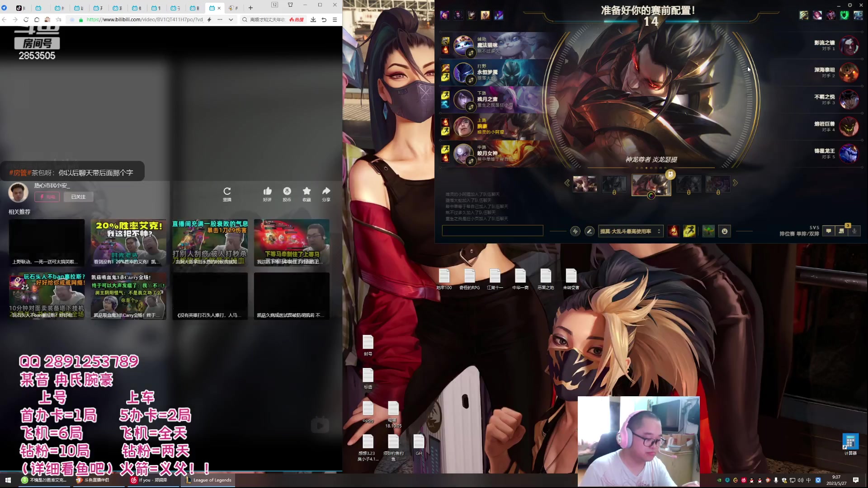868x488 pixels.
Task: Toggle the League voice microphone
Action: pyautogui.click(x=854, y=231)
